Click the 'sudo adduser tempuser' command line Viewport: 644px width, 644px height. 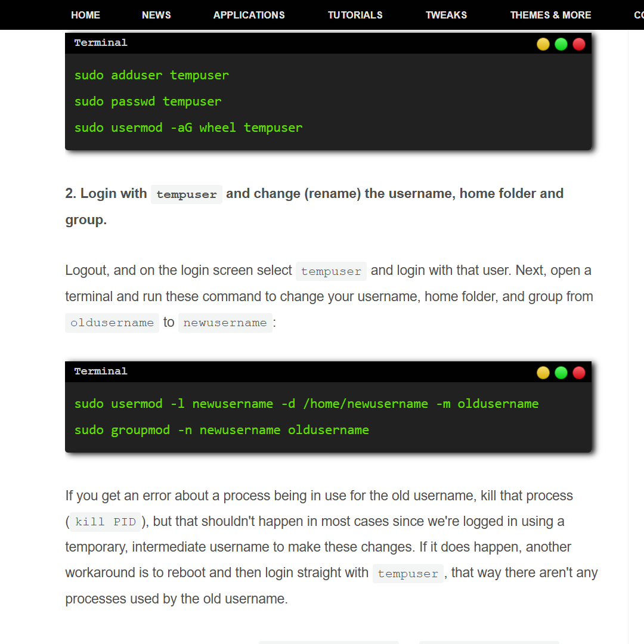pos(151,75)
